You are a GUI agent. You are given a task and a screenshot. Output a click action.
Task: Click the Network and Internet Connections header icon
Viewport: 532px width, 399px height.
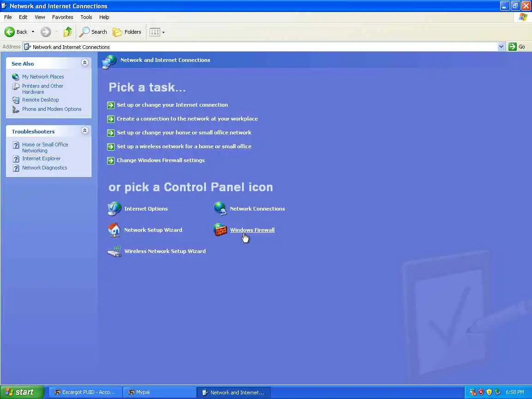click(109, 61)
